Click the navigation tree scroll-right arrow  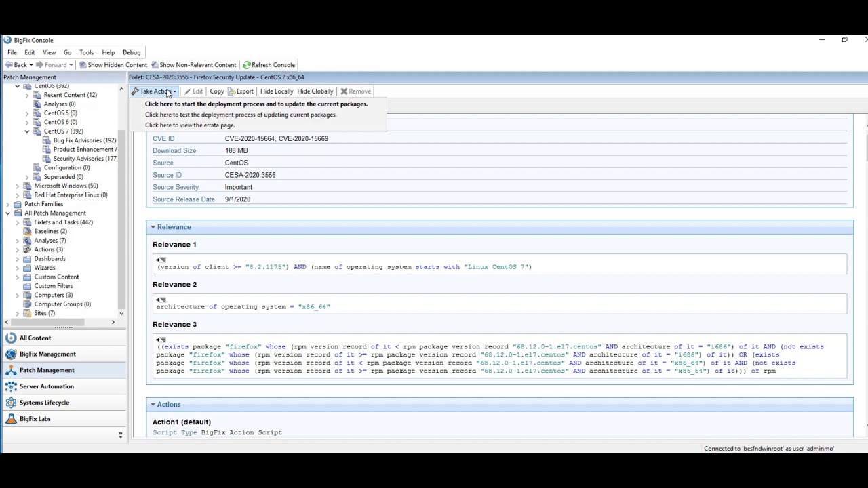click(x=113, y=323)
